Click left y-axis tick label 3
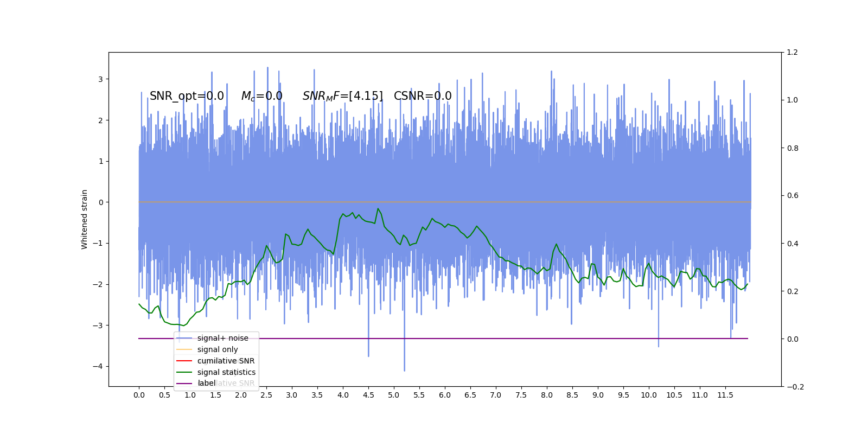 pos(100,79)
